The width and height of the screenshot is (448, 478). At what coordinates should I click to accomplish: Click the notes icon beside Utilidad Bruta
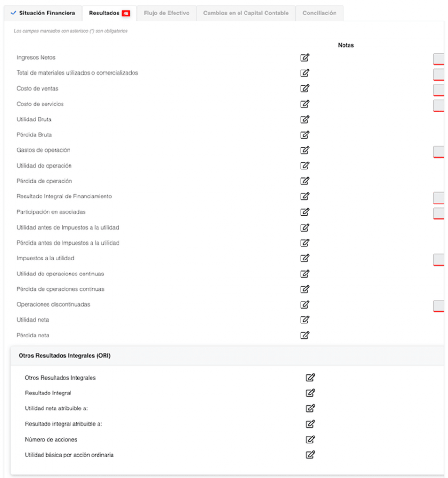click(305, 119)
